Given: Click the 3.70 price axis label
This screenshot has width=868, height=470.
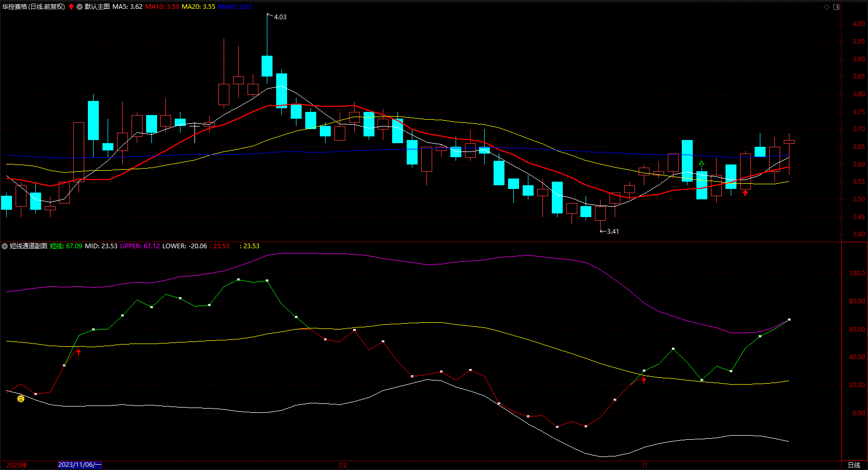Looking at the screenshot, I should pos(859,129).
